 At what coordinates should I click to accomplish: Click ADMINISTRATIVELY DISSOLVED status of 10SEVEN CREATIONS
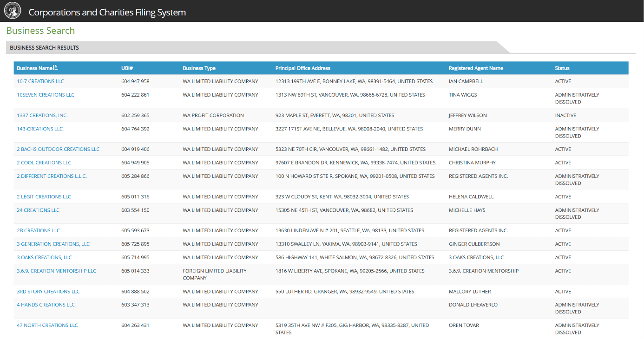pos(577,98)
